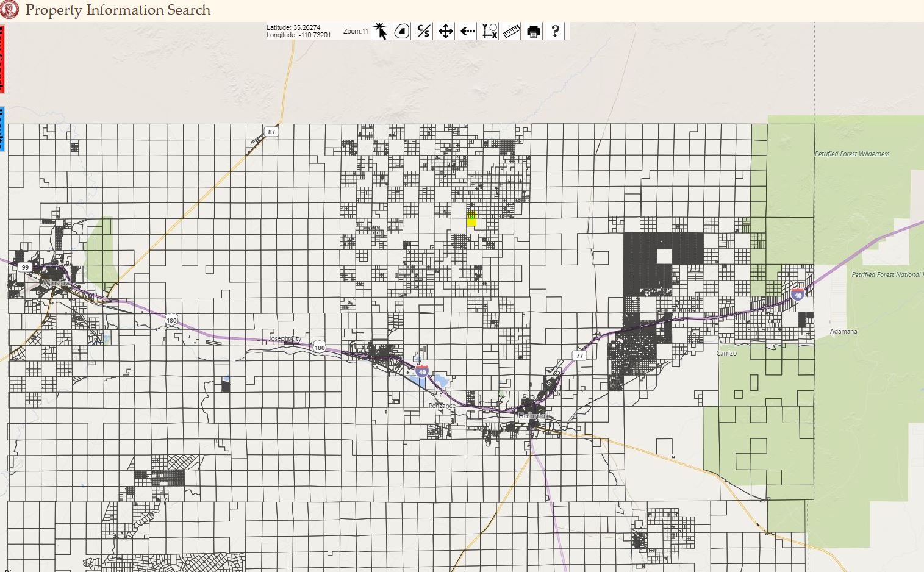The width and height of the screenshot is (924, 572).
Task: Activate the click-to-identify parcel cursor tool
Action: (x=380, y=31)
